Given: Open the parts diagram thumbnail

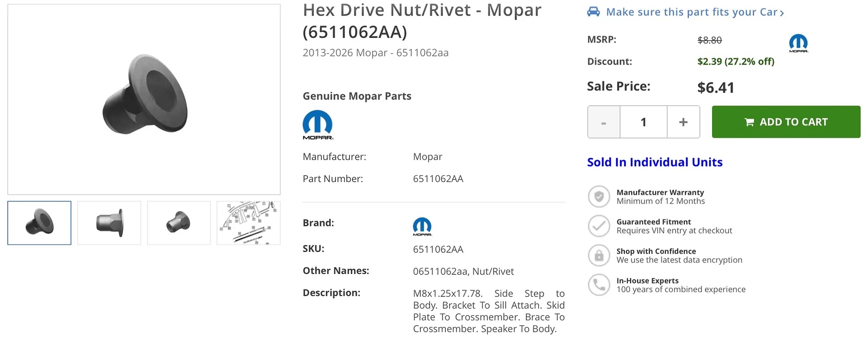Looking at the screenshot, I should pos(249,223).
